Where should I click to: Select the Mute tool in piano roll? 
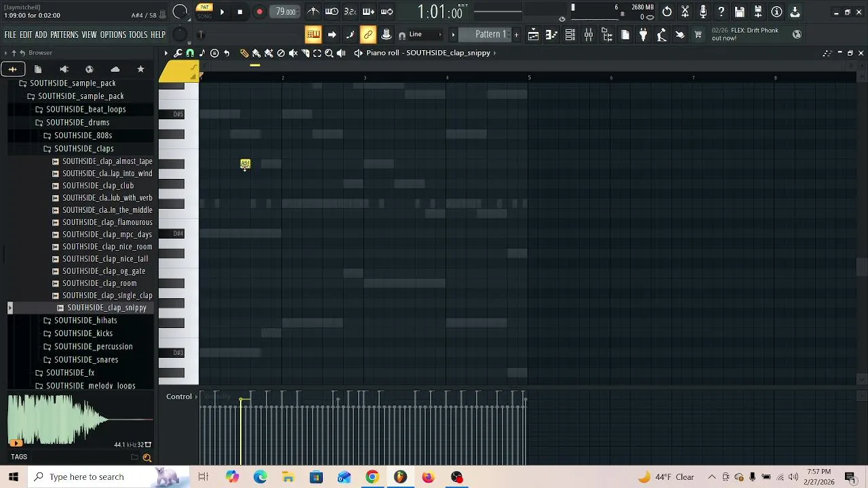pyautogui.click(x=293, y=53)
